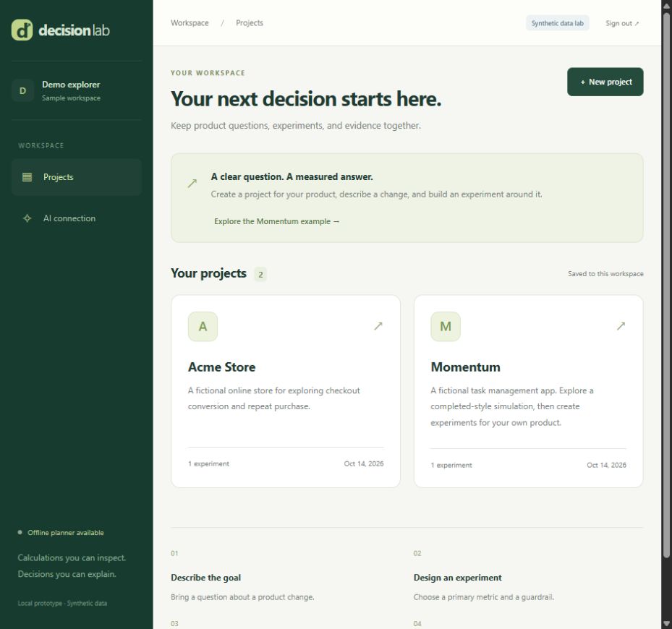672x629 pixels.
Task: Click Momentum's 1 experiment label
Action: pyautogui.click(x=451, y=465)
